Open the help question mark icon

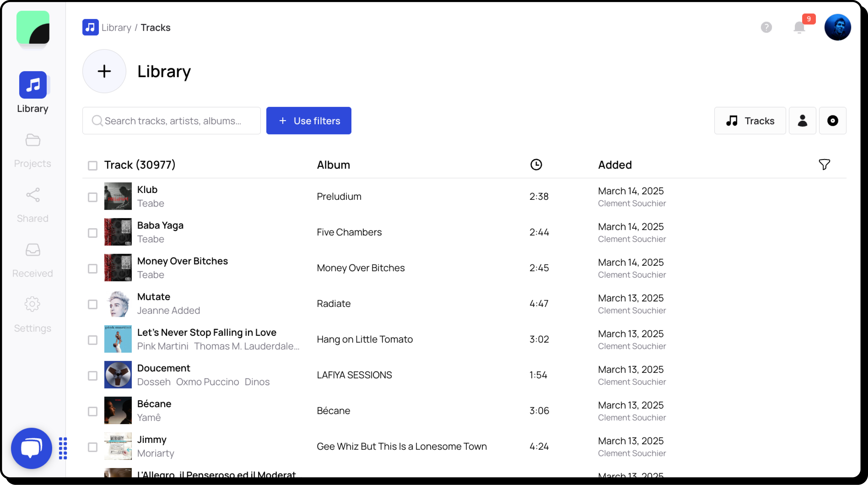766,27
